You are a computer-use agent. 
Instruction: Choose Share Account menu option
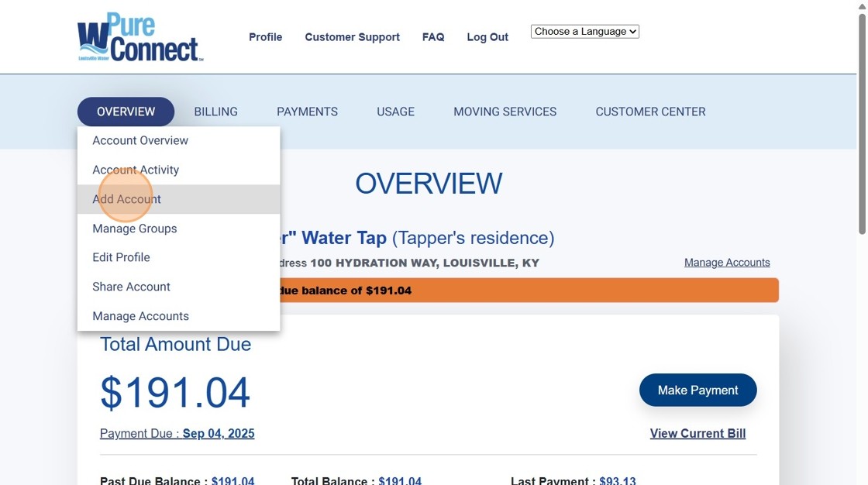(x=131, y=287)
